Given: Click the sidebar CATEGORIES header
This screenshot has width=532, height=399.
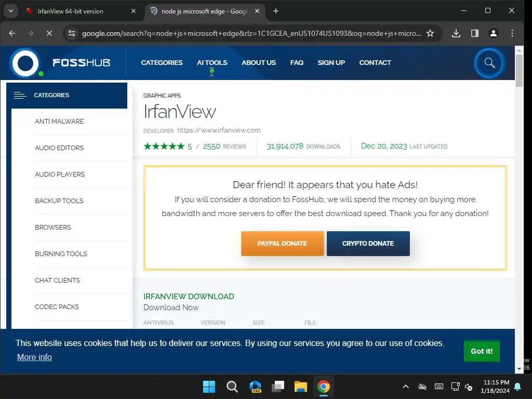Looking at the screenshot, I should (67, 96).
